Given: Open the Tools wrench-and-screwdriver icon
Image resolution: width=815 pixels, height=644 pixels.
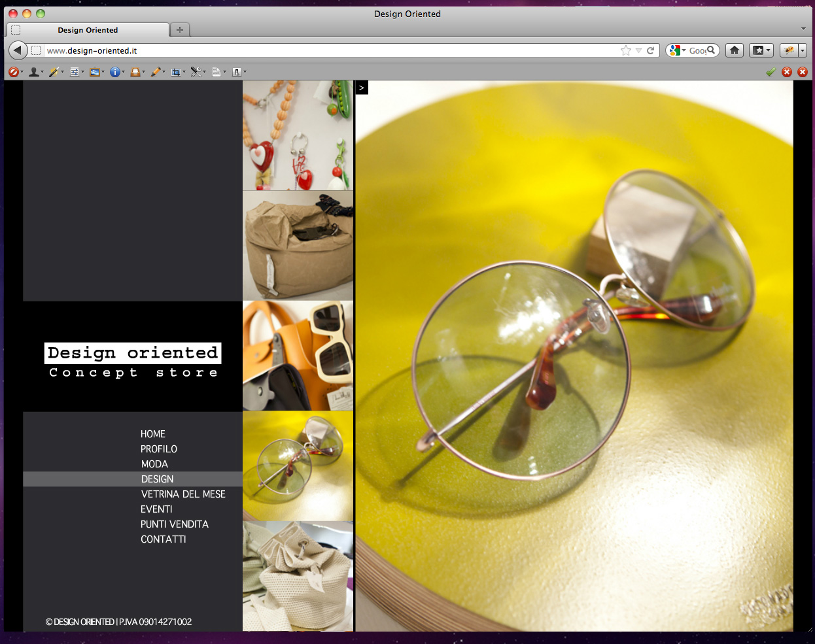Looking at the screenshot, I should pyautogui.click(x=196, y=72).
